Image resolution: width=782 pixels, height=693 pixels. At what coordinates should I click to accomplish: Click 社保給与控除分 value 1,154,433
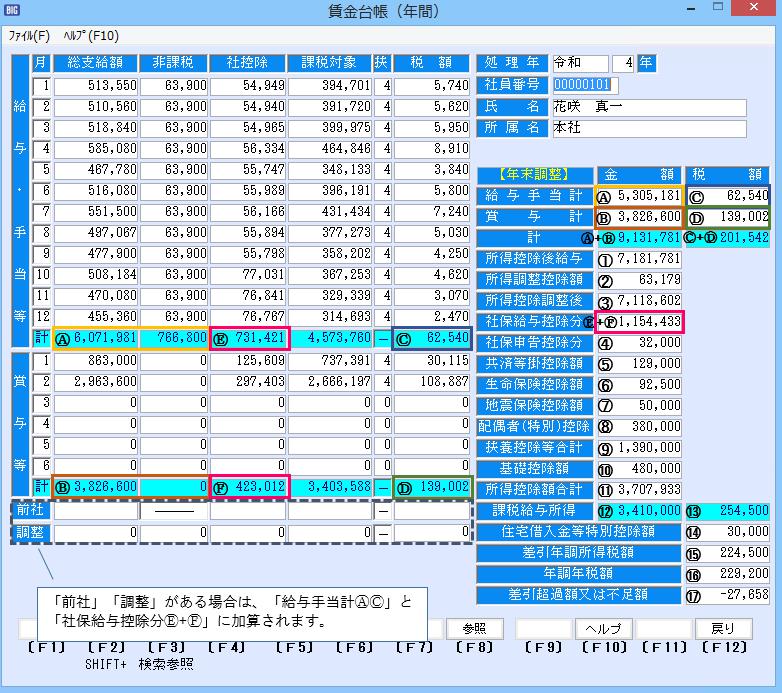[639, 322]
